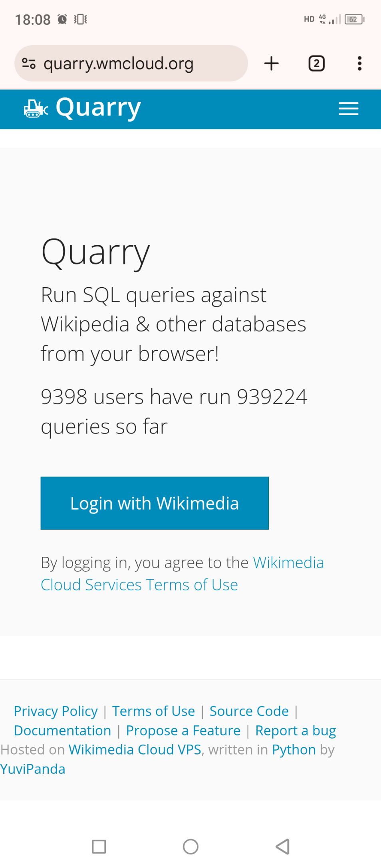Follow the Python link in footer
The width and height of the screenshot is (381, 868).
(x=294, y=749)
